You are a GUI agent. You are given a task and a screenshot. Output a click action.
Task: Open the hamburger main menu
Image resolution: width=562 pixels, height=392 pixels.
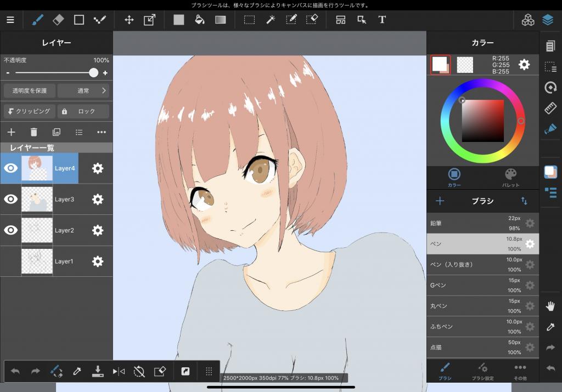[x=10, y=20]
